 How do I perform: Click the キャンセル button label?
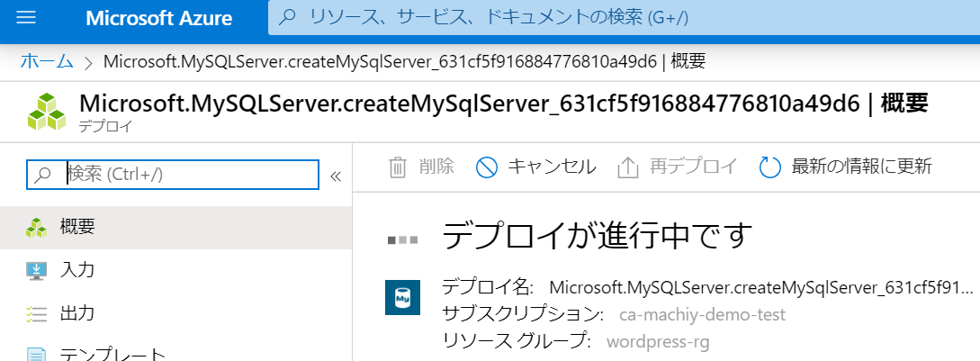552,167
